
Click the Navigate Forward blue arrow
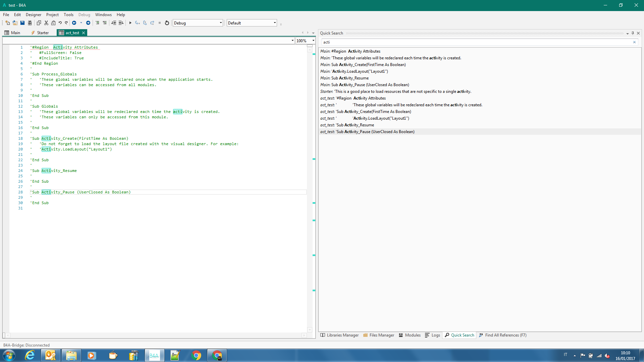click(88, 23)
